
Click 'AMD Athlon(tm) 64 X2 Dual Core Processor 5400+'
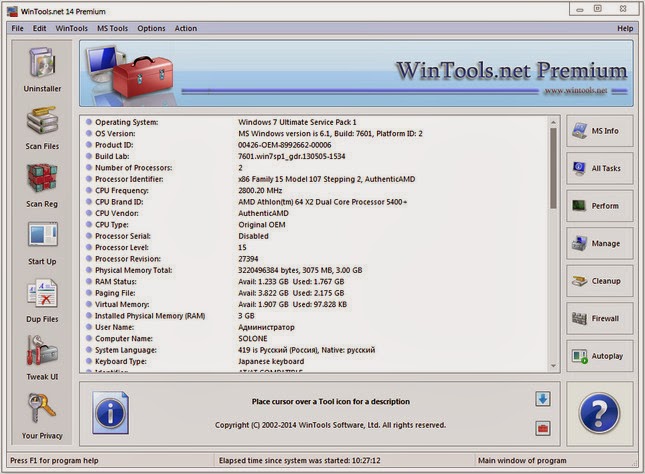pos(322,202)
